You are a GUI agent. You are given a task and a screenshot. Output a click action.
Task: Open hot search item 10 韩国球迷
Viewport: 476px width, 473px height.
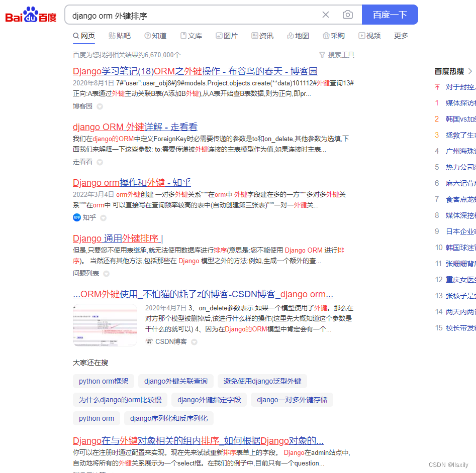click(460, 248)
